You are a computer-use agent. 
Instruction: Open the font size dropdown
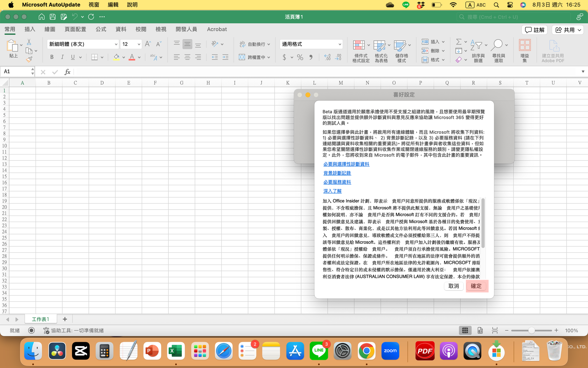(139, 44)
